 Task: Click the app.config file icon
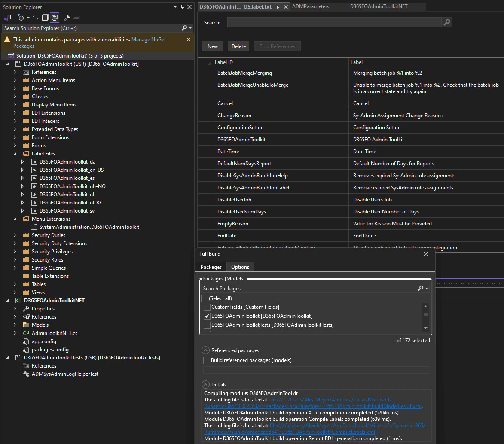click(26, 341)
